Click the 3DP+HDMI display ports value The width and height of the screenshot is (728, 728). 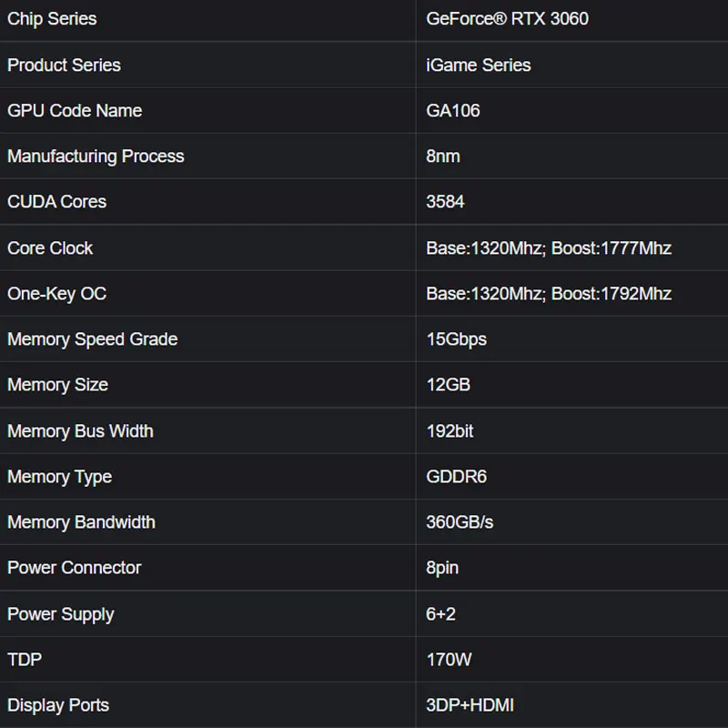[x=470, y=705]
